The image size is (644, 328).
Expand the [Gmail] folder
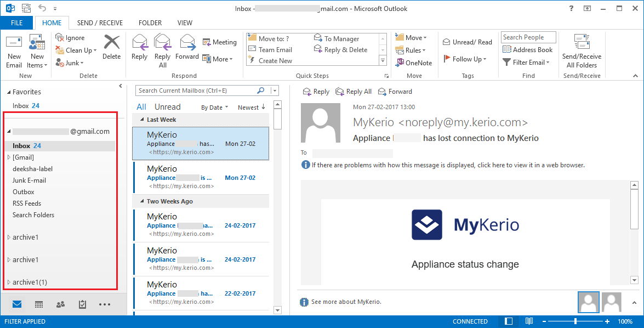pyautogui.click(x=9, y=157)
